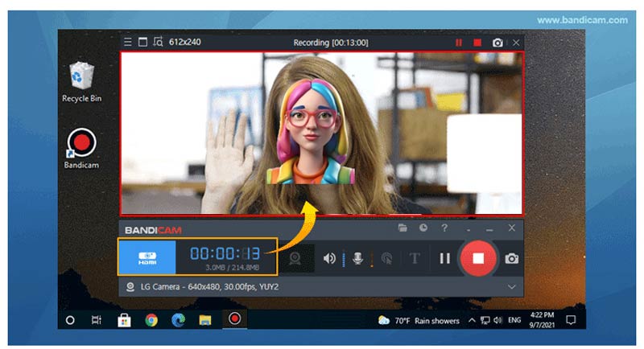Click the text overlay T icon

[x=415, y=258]
